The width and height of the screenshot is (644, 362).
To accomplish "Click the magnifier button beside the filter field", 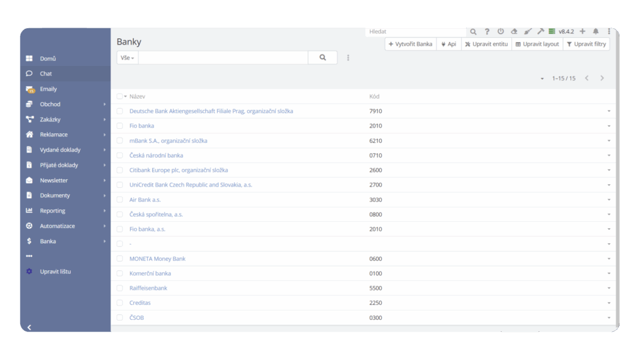I will 323,57.
